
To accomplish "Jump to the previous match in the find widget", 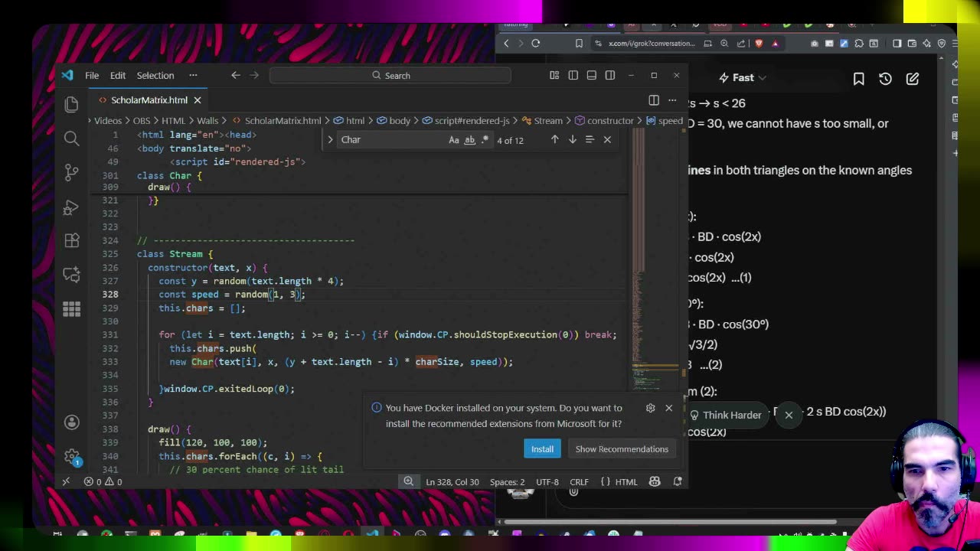I will [554, 139].
